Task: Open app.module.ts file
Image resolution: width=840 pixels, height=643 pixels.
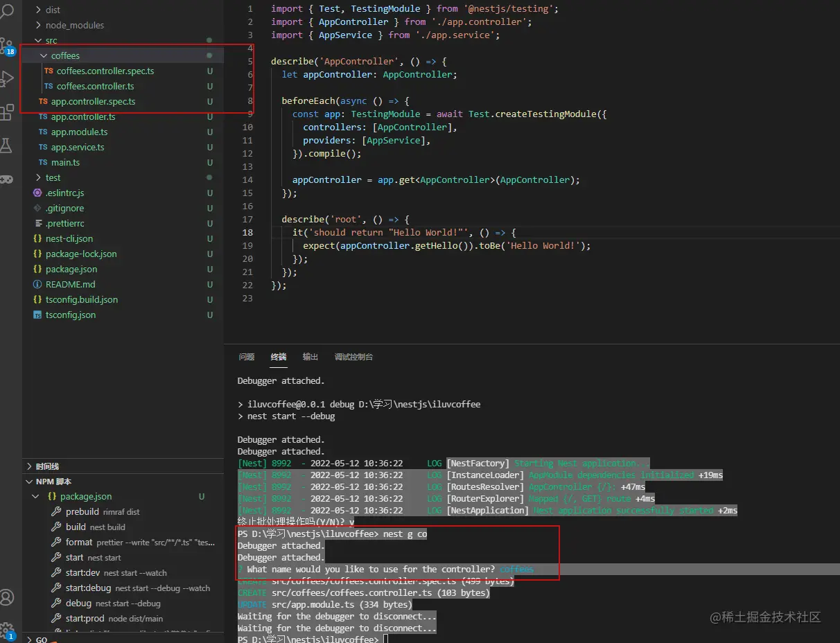Action: pos(80,132)
